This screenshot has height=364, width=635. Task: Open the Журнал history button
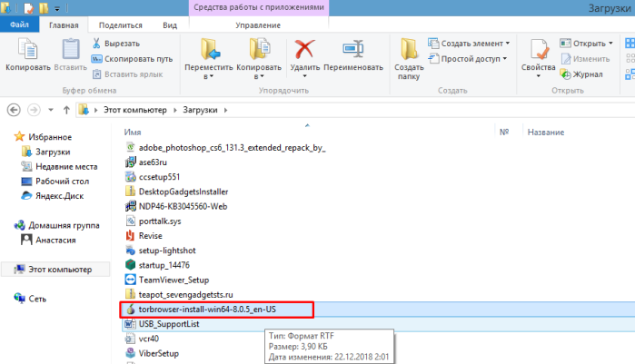pos(581,74)
